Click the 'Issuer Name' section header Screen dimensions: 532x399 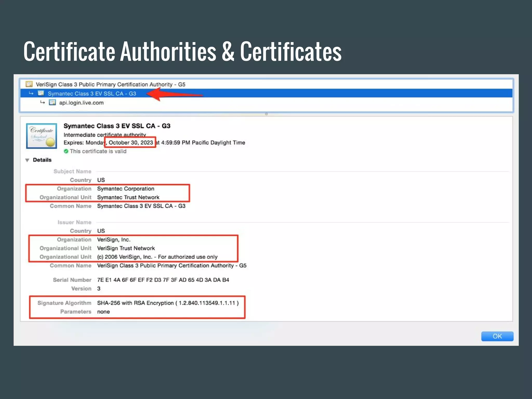click(x=75, y=222)
